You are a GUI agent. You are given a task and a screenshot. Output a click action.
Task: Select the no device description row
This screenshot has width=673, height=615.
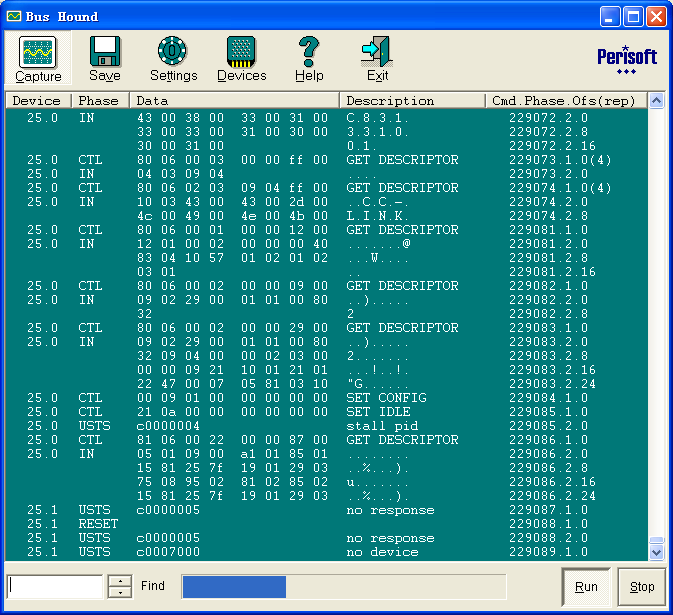(x=382, y=552)
